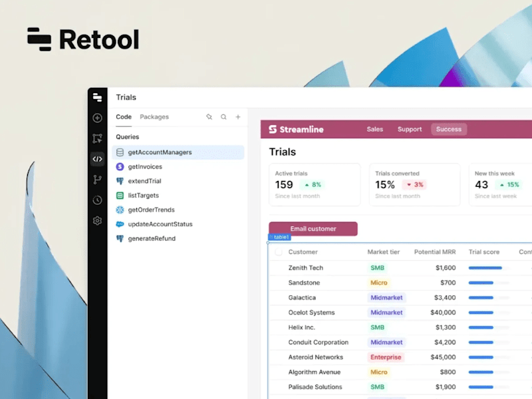
Task: Click the search icon in Code panel
Action: point(223,117)
